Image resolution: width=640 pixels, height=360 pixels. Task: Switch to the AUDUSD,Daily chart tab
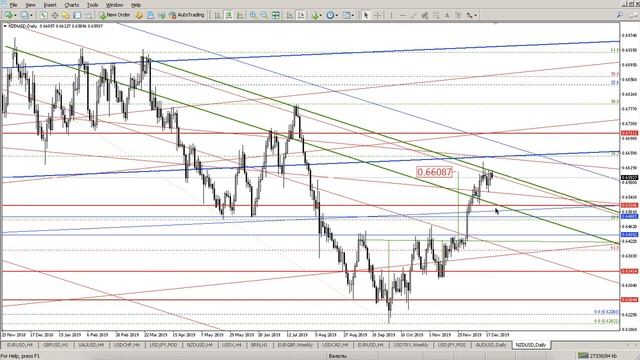pyautogui.click(x=491, y=345)
